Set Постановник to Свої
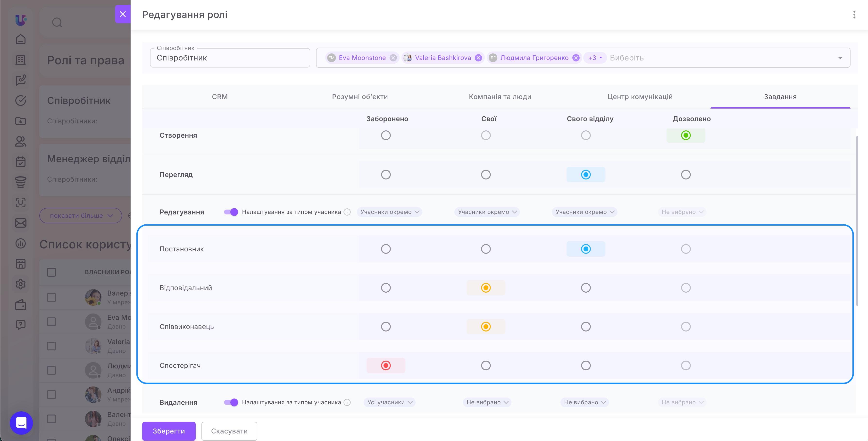The width and height of the screenshot is (868, 441). (485, 249)
